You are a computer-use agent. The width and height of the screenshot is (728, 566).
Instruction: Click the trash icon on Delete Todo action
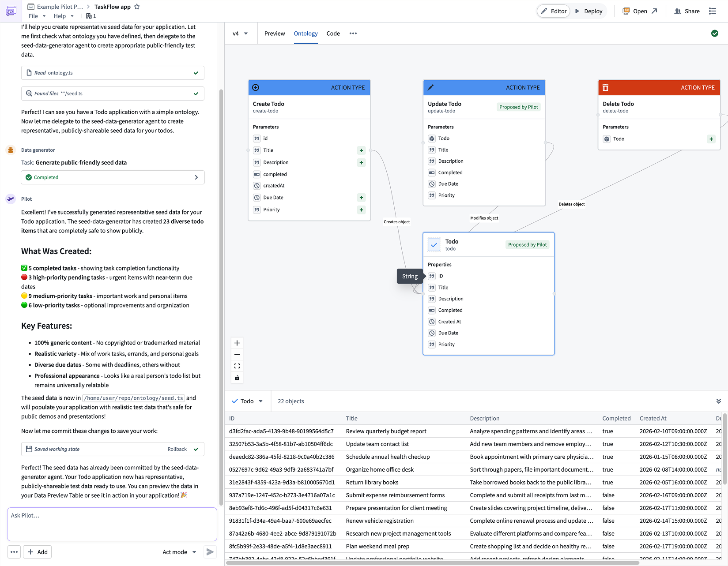click(605, 87)
